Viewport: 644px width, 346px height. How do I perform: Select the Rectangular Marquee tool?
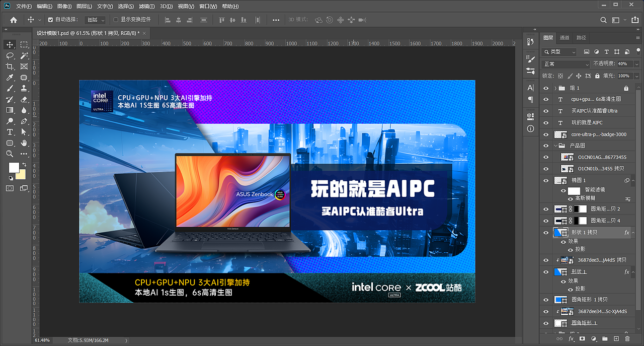[24, 45]
